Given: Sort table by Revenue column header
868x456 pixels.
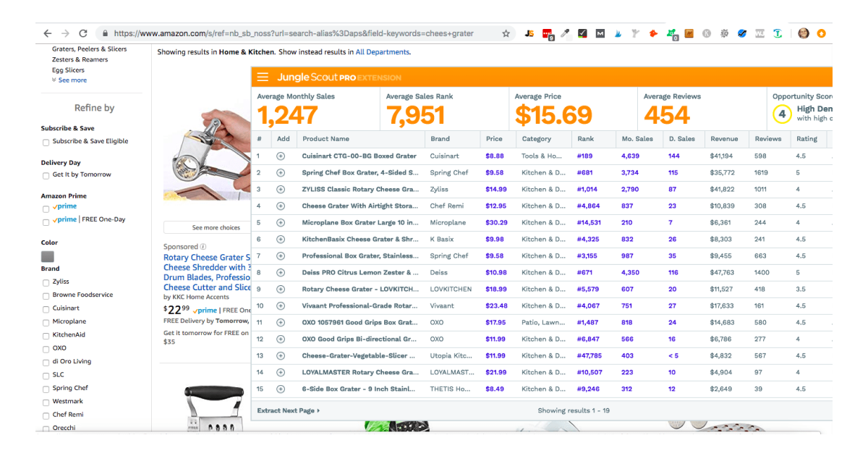Looking at the screenshot, I should [724, 139].
